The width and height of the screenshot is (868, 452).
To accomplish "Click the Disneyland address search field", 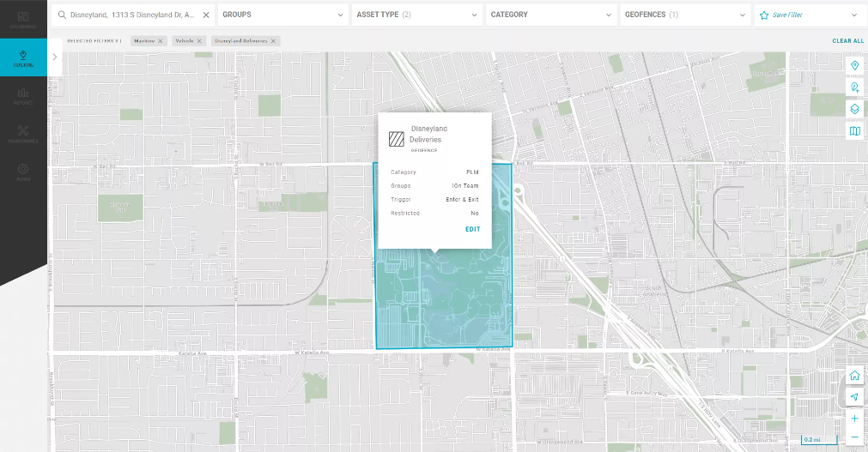I will 132,15.
